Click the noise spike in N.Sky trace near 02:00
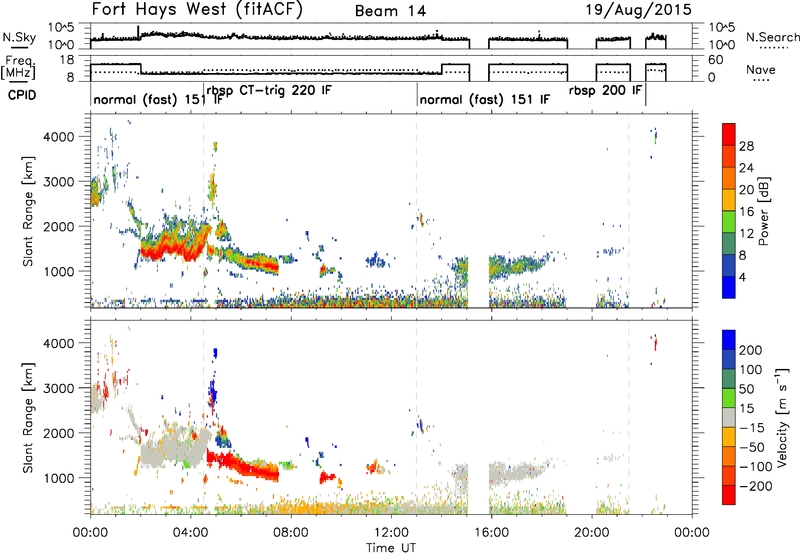Screen dimensions: 800x554 point(138,32)
